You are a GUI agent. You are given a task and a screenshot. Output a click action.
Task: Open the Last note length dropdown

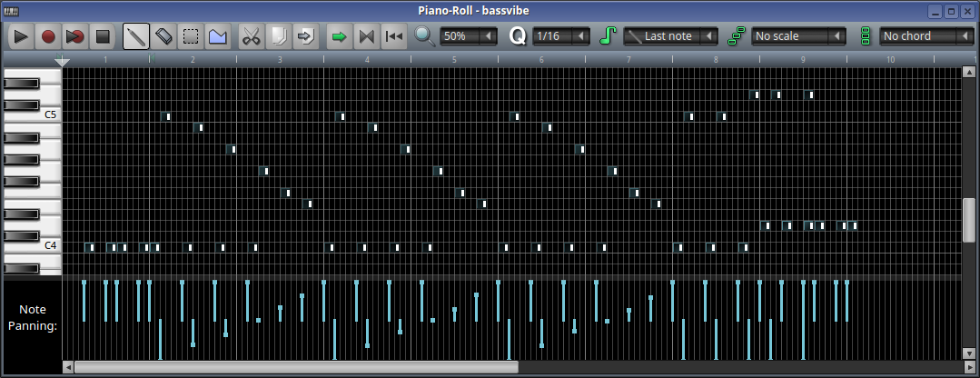tap(670, 36)
